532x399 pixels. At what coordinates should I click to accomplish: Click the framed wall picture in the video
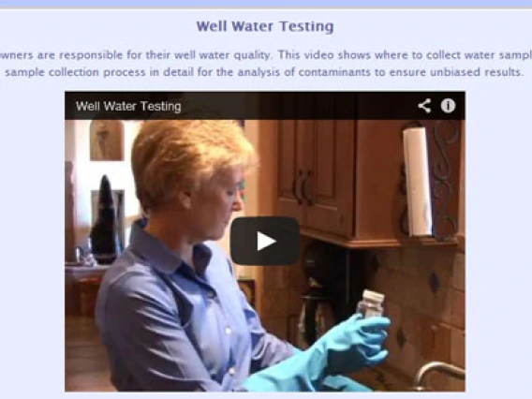[107, 140]
